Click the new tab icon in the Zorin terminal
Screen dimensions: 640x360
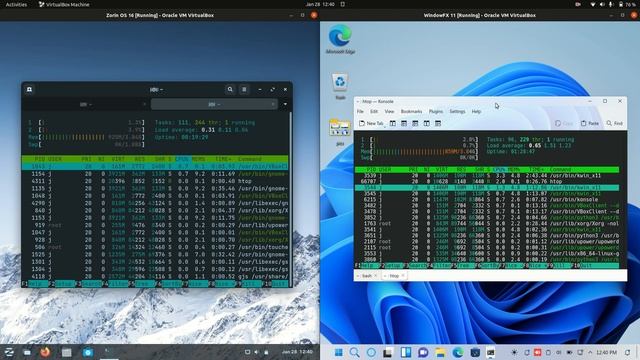(29, 89)
